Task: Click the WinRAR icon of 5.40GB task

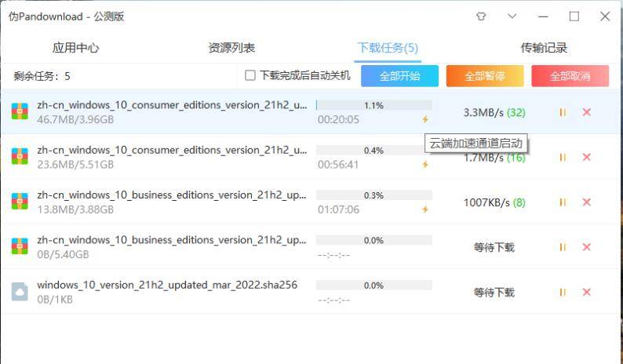Action: [x=20, y=246]
